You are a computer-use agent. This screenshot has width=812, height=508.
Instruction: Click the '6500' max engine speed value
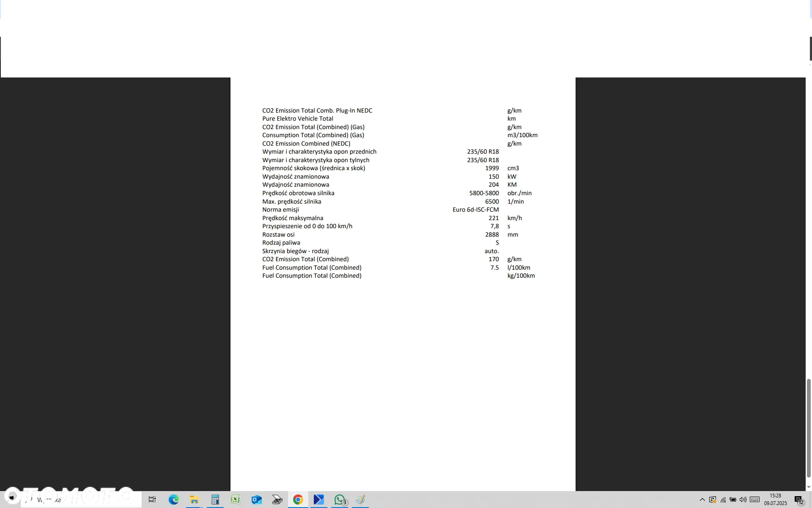(492, 202)
